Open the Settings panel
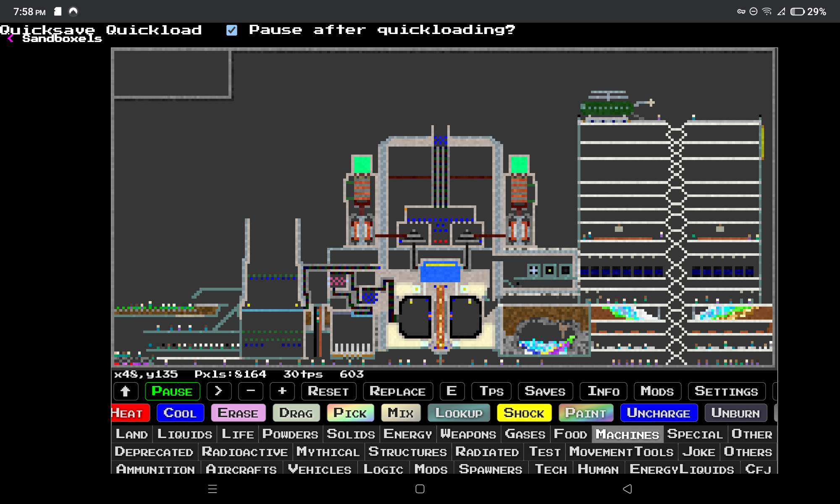Screen dimensions: 840x504 726,391
